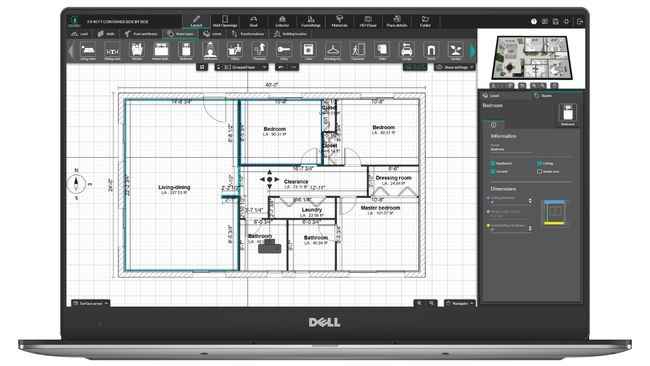Viewport: 650px width, 366px height.
Task: Select the Entry room icon with key
Action: pos(284,51)
